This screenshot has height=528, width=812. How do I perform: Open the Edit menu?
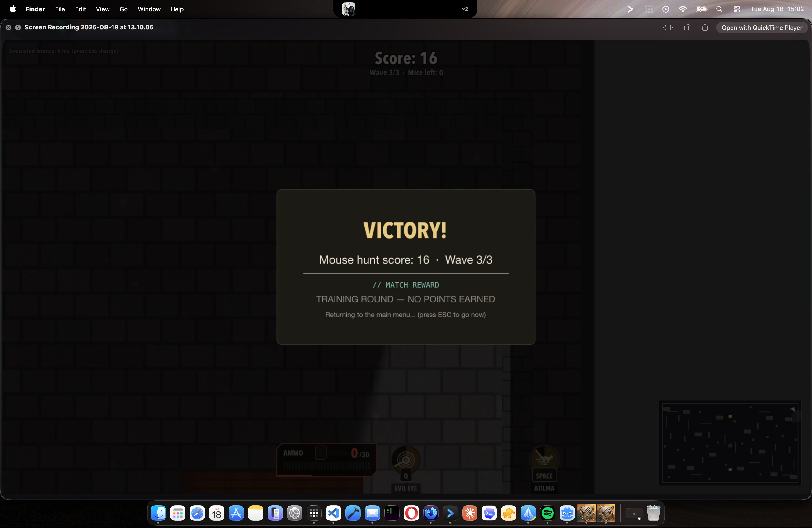point(80,9)
